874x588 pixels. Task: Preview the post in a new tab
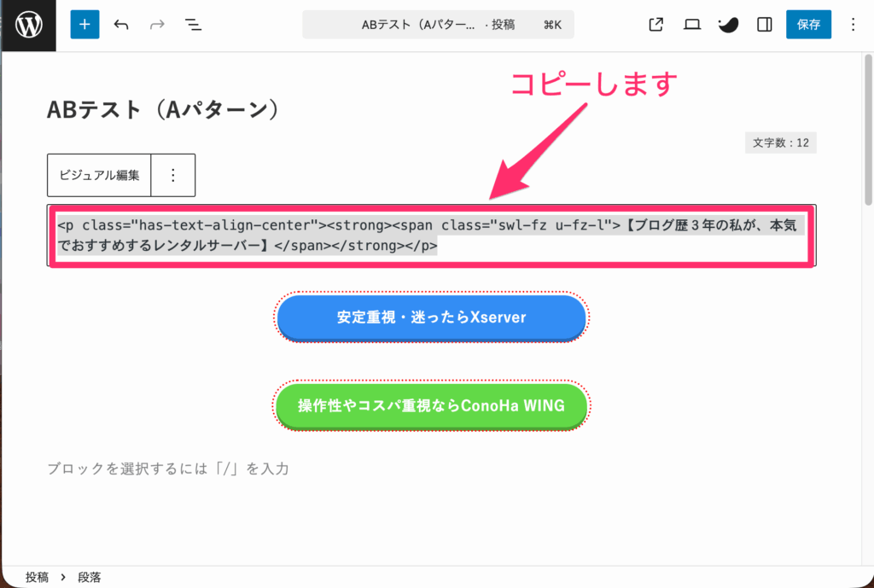(x=655, y=24)
